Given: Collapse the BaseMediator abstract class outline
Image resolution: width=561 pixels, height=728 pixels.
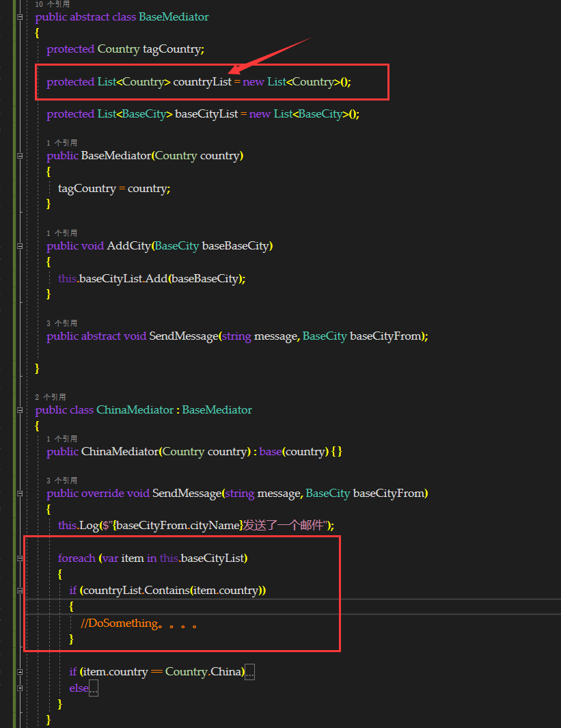Looking at the screenshot, I should coord(20,17).
